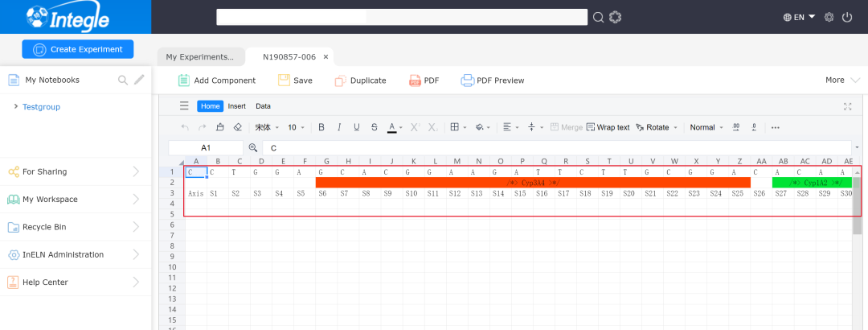Click the vertical alignment icon
Screen dimensions: 868x330
531,127
